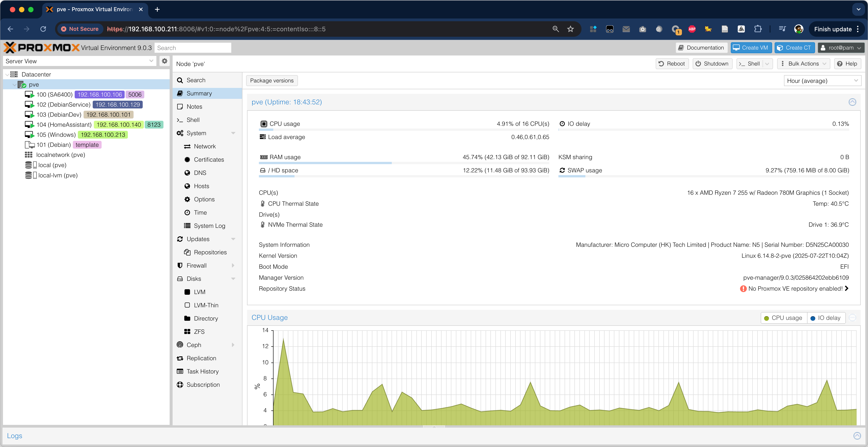Screen dimensions: 868x447
Task: Click the IO delay clock icon
Action: pyautogui.click(x=562, y=124)
